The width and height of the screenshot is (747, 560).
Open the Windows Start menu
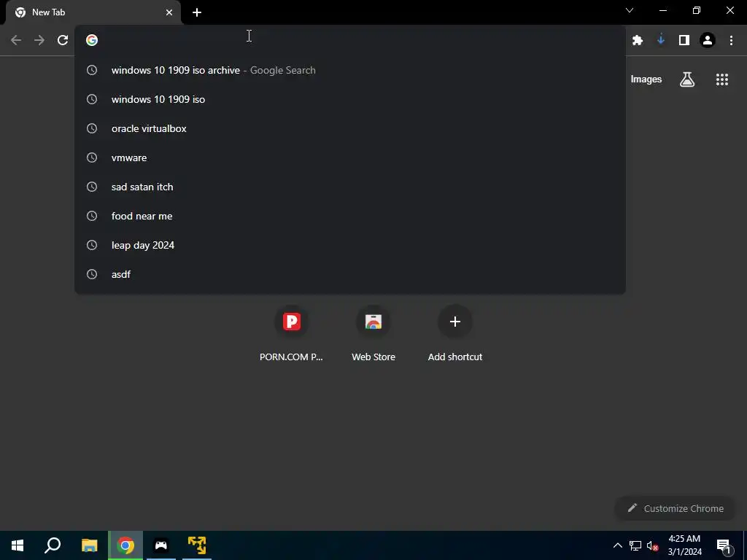pos(18,545)
